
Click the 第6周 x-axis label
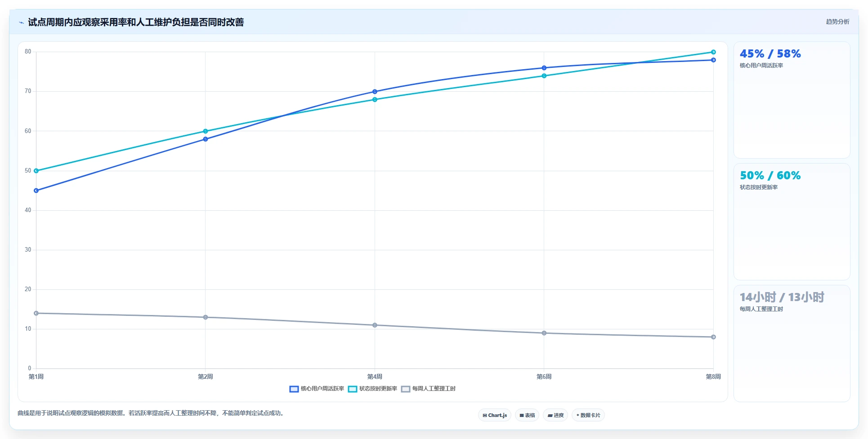(x=544, y=377)
